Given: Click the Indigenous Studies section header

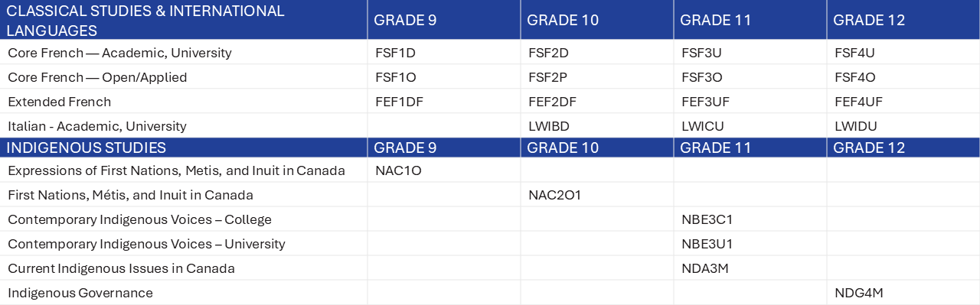Looking at the screenshot, I should (87, 148).
